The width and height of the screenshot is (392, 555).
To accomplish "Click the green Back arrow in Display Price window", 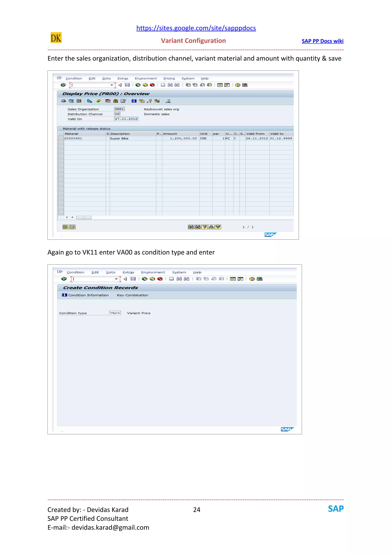I will (138, 85).
